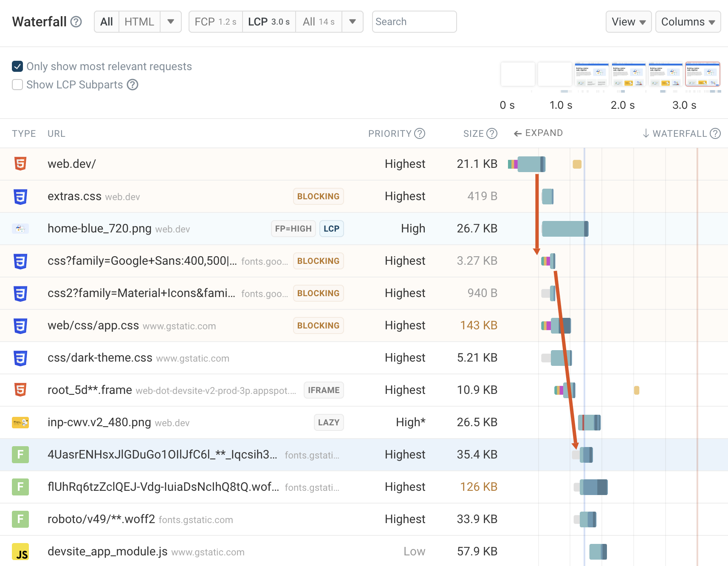The width and height of the screenshot is (728, 566).
Task: Click the Priority column help icon
Action: click(420, 133)
